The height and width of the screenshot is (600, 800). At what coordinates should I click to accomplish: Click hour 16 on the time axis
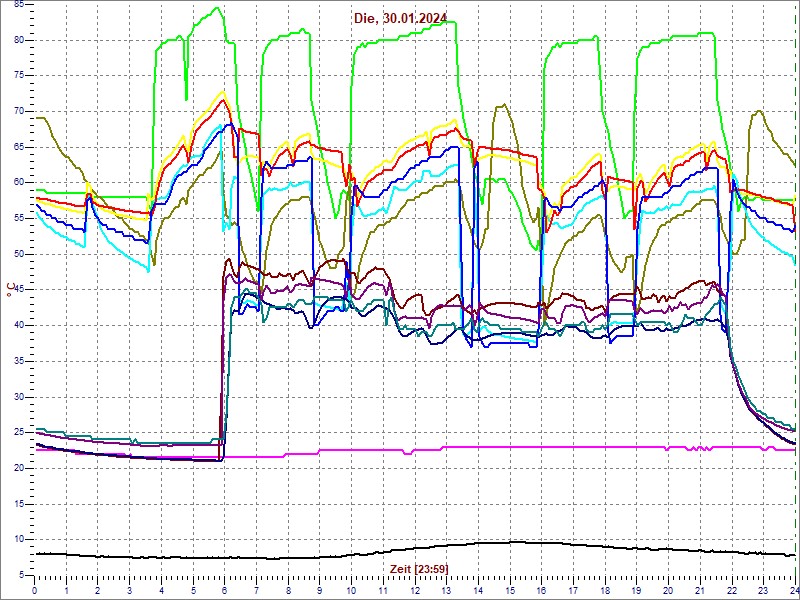(542, 590)
